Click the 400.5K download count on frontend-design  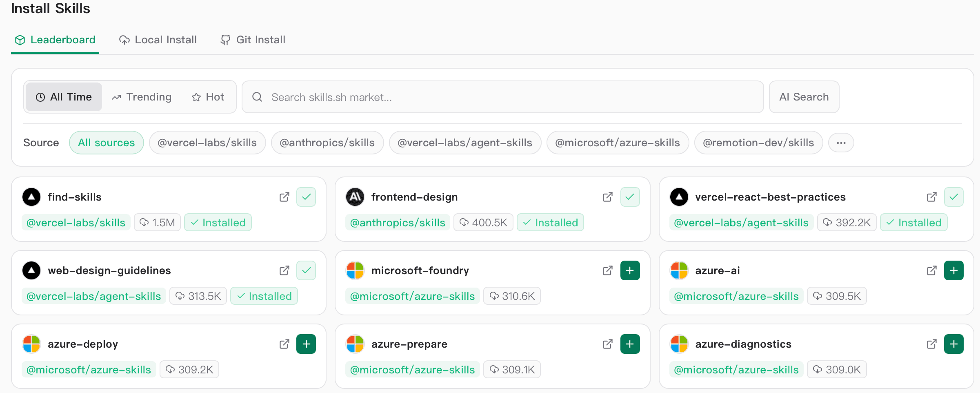[483, 223]
